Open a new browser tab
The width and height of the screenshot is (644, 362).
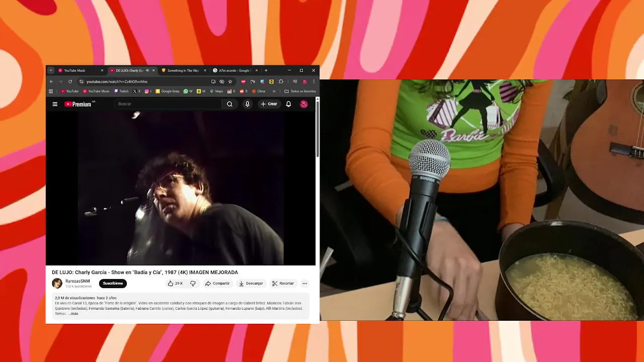point(266,70)
